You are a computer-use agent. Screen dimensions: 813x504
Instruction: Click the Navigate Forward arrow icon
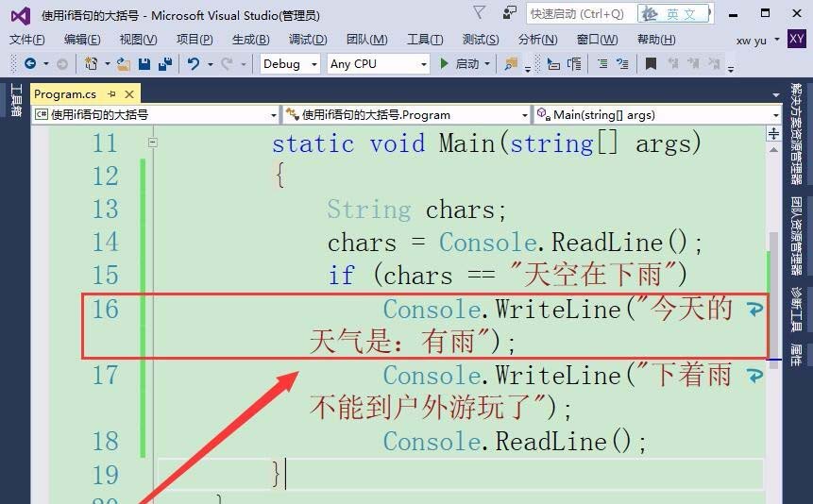[x=61, y=64]
